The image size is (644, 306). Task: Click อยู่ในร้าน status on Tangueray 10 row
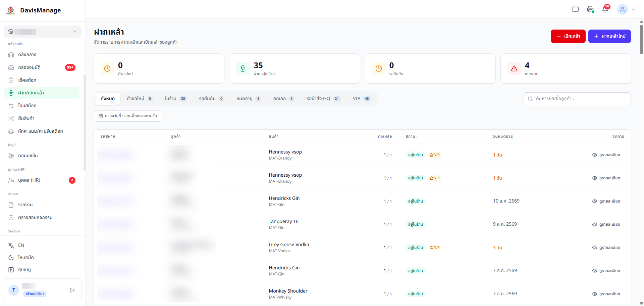coord(415,224)
